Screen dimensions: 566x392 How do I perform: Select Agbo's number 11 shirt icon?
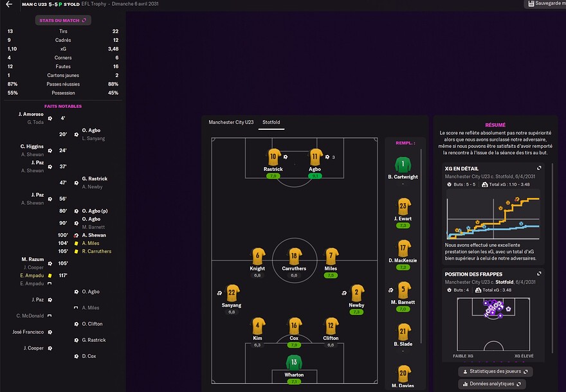(316, 157)
